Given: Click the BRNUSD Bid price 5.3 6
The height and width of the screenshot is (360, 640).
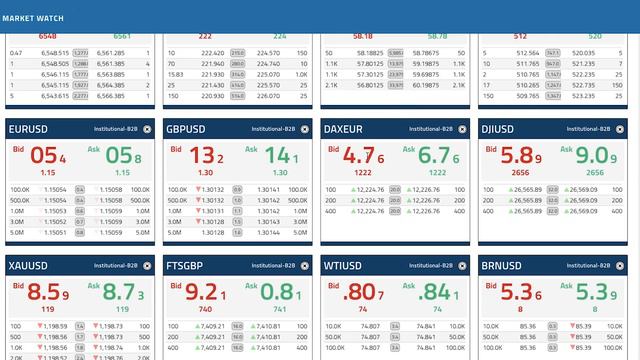Looking at the screenshot, I should [x=521, y=292].
